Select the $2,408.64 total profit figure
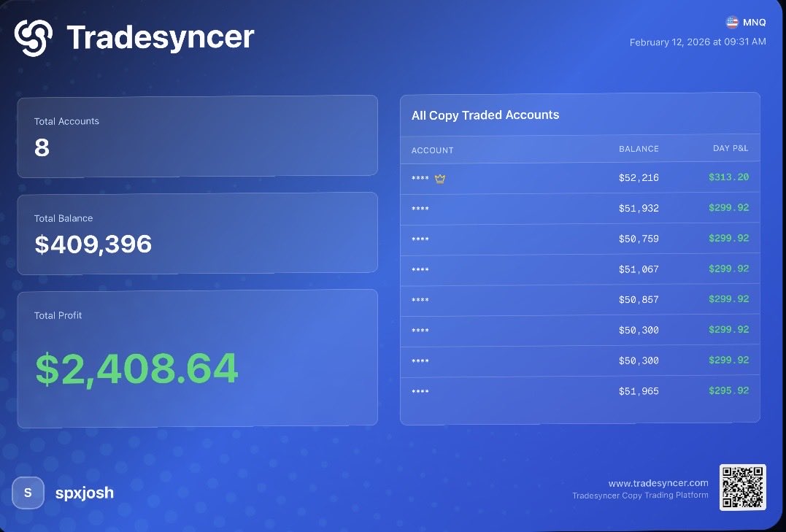This screenshot has width=786, height=532. tap(136, 369)
